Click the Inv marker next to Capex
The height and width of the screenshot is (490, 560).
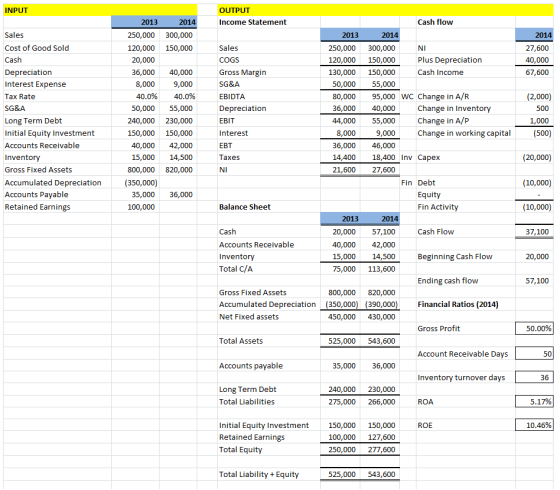click(x=406, y=158)
